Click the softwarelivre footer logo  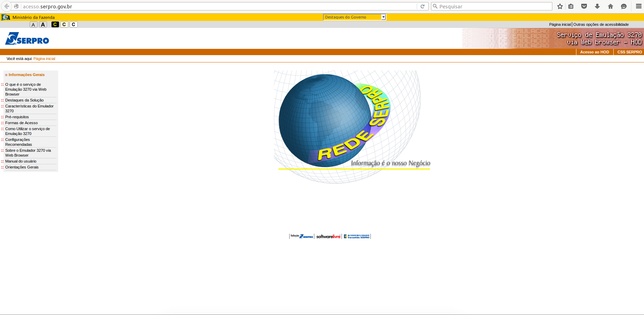click(328, 237)
